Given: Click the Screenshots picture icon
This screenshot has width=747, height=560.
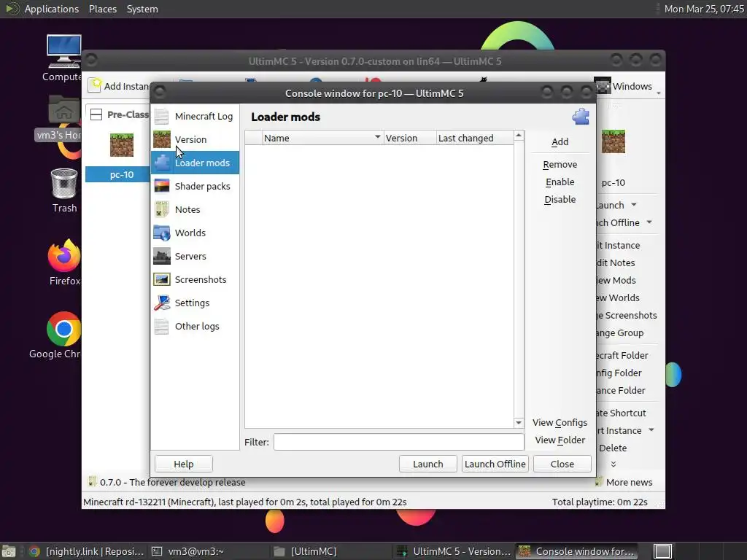Looking at the screenshot, I should point(161,279).
